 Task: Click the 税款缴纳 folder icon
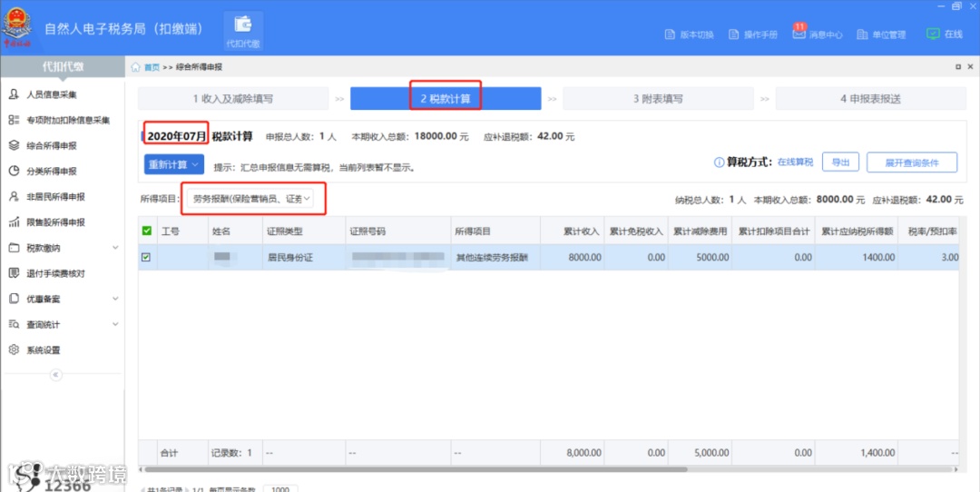click(14, 248)
